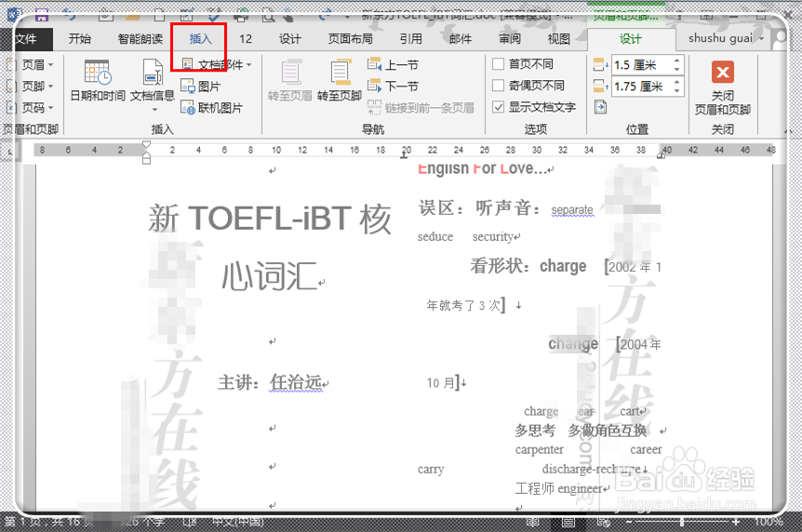Image resolution: width=802 pixels, height=532 pixels.
Task: Go to footer with 转至页脚
Action: (x=339, y=80)
